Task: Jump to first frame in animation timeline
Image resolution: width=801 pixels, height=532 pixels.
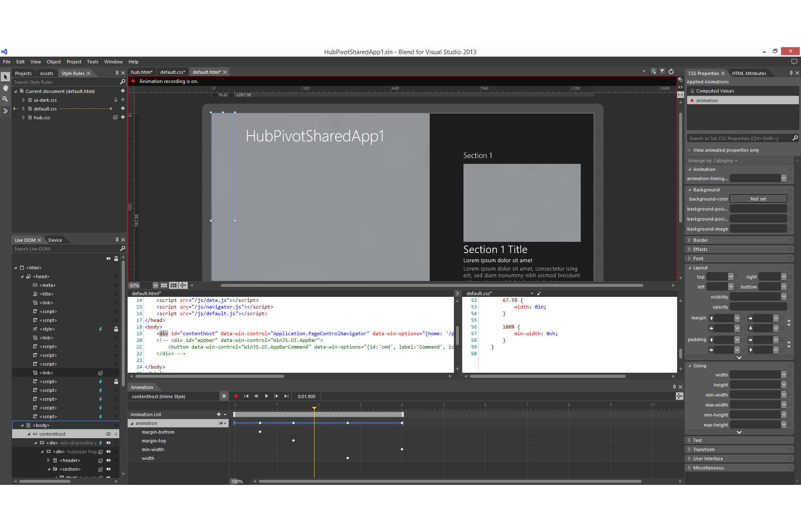Action: 246,396
